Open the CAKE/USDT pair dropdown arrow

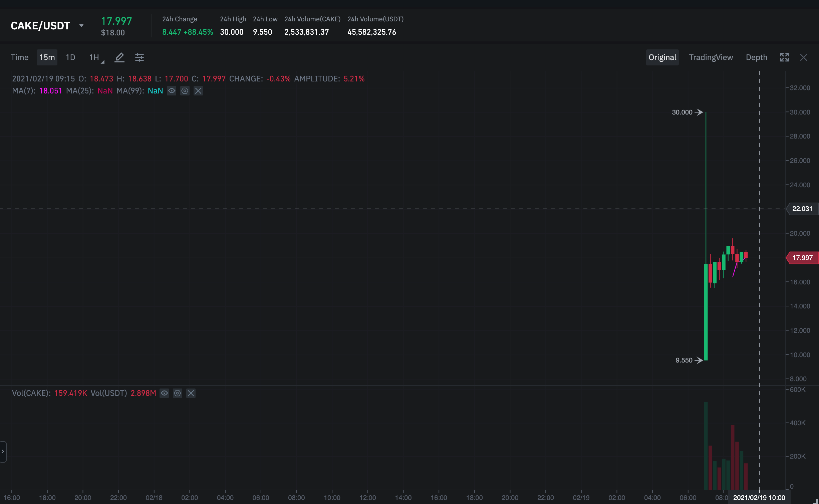pyautogui.click(x=81, y=25)
